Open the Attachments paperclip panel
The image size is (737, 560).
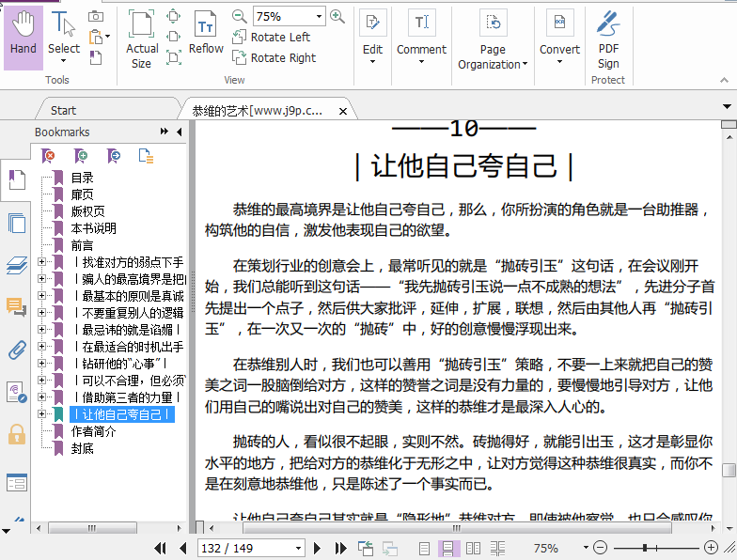coord(16,350)
